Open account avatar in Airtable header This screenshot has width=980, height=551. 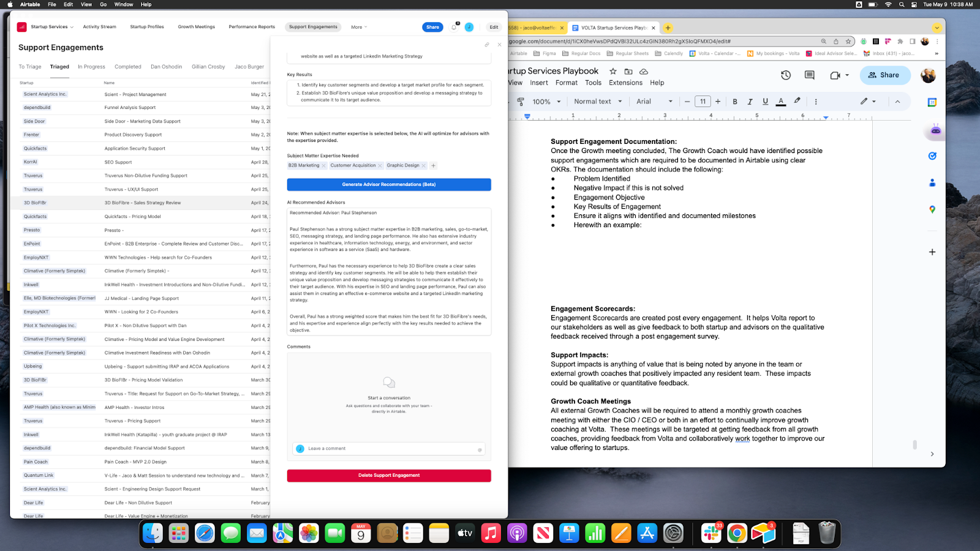pyautogui.click(x=469, y=27)
